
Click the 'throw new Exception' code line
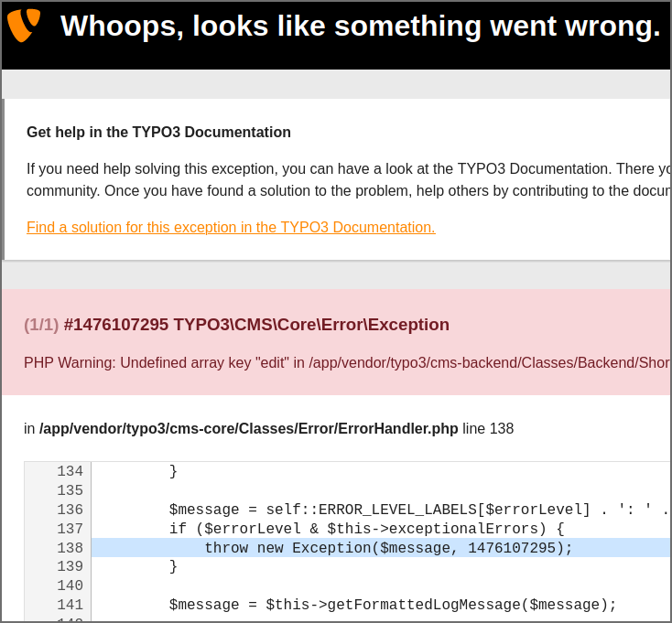pyautogui.click(x=388, y=548)
